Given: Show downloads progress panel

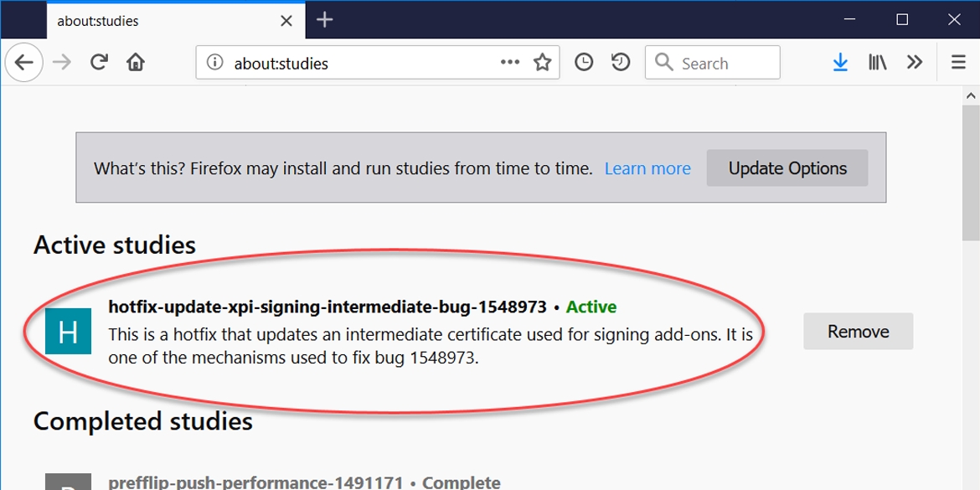Looking at the screenshot, I should coord(841,62).
